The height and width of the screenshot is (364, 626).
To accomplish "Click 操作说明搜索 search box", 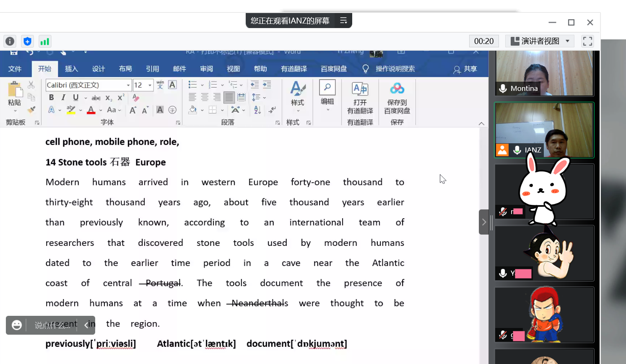I will point(389,69).
